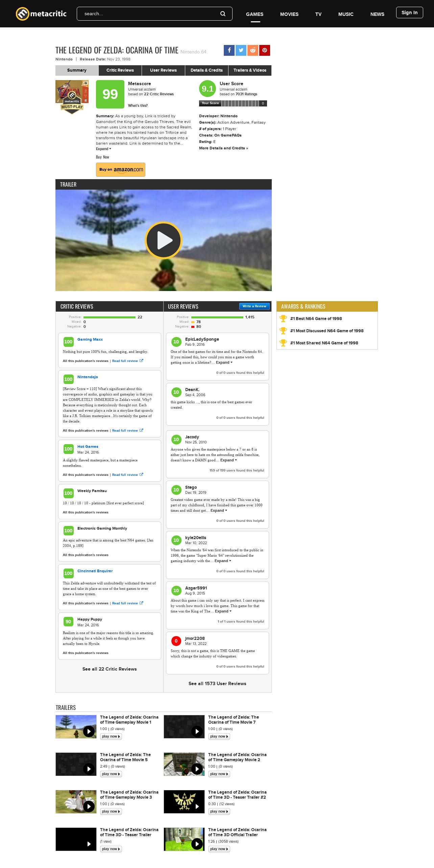Play 3D Official Trailer thumbnail
The height and width of the screenshot is (868, 434).
coord(184,839)
